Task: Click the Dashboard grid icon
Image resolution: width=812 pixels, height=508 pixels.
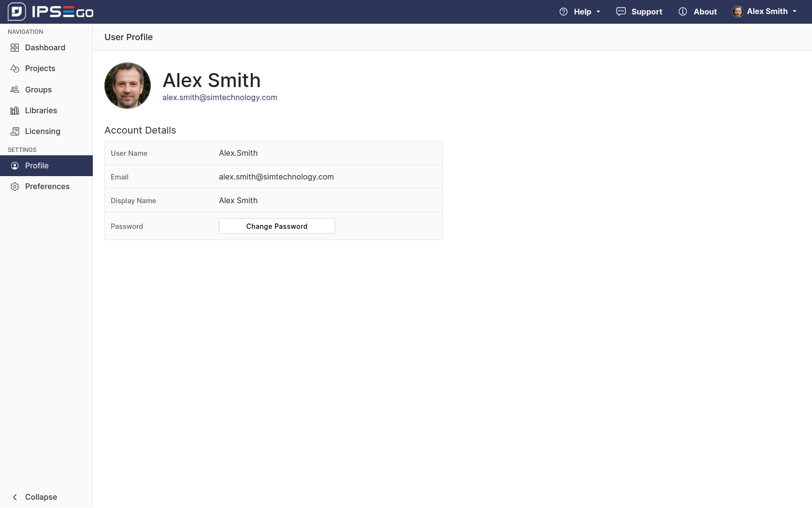Action: click(x=15, y=47)
